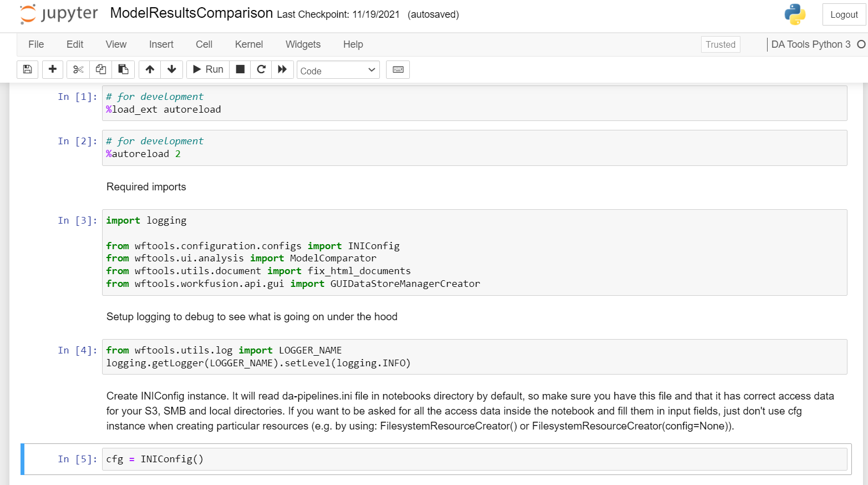Image resolution: width=868 pixels, height=485 pixels.
Task: Open the File menu
Action: coord(36,44)
